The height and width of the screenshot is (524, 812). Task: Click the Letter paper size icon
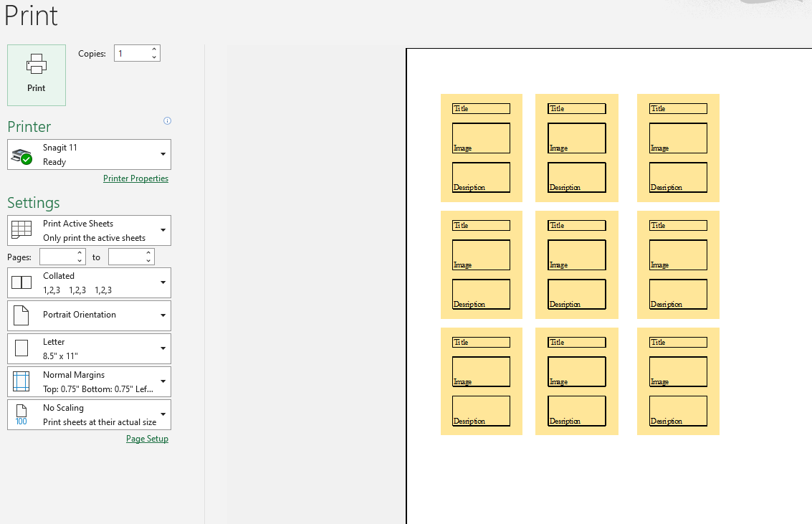coord(22,348)
